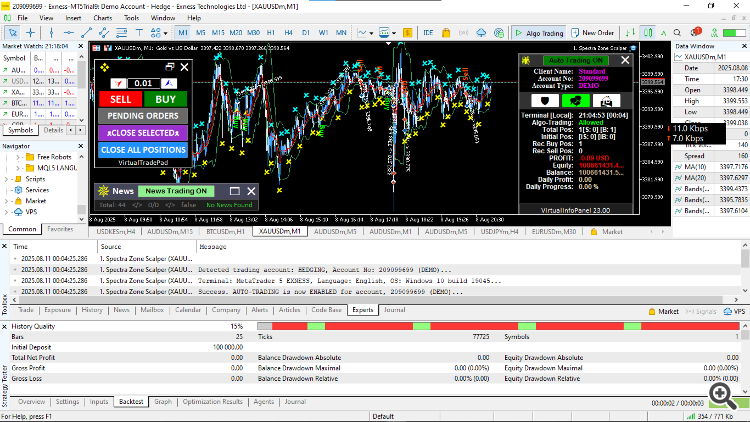The image size is (750, 422).
Task: Switch to the Details tab in Market Watch
Action: coord(53,130)
